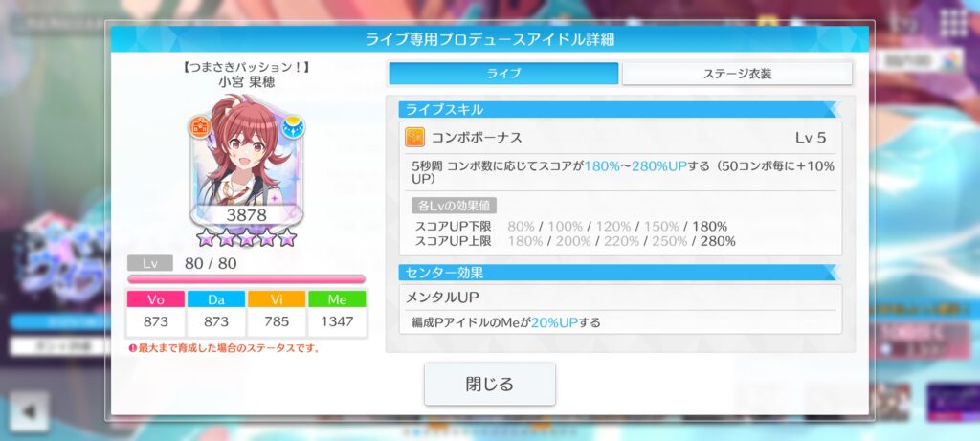Click the Vi stat box
Screen dimensions: 980x441
tap(277, 313)
